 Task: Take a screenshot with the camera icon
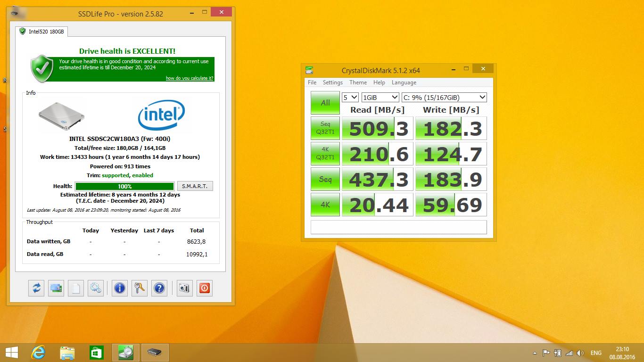point(184,288)
